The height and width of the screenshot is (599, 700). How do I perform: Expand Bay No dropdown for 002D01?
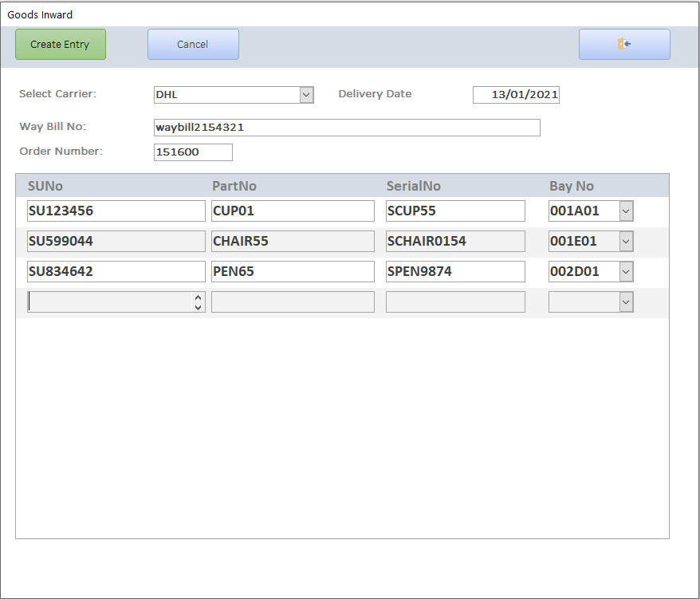[x=626, y=272]
